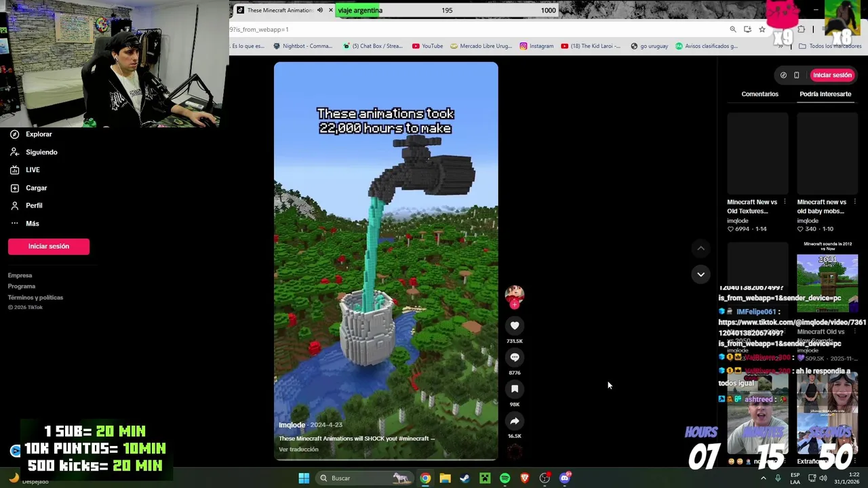Open Chrome extensions puzzle icon
The height and width of the screenshot is (488, 868).
(x=801, y=29)
